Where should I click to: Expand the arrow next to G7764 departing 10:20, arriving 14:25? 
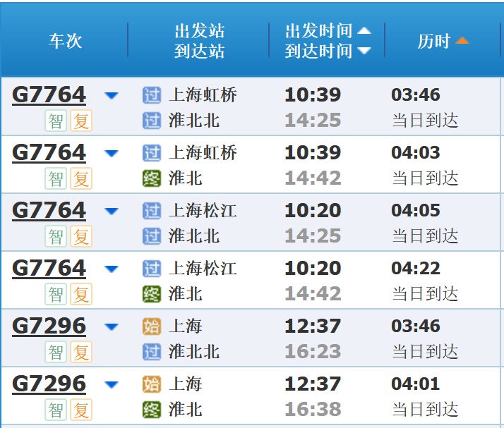(x=112, y=212)
